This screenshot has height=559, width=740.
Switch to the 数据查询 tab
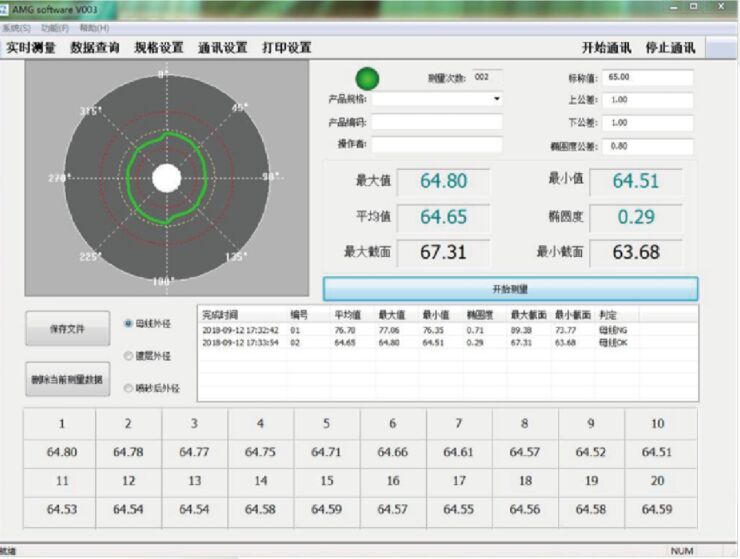click(95, 47)
